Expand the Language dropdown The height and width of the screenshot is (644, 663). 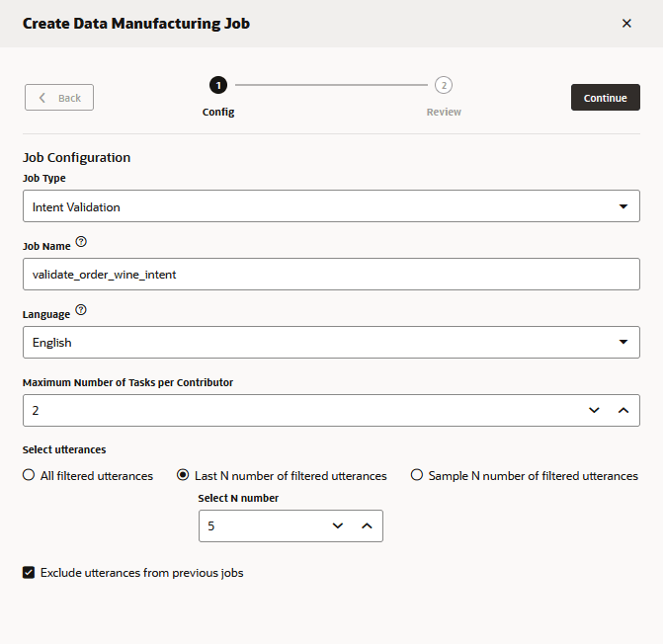330,343
